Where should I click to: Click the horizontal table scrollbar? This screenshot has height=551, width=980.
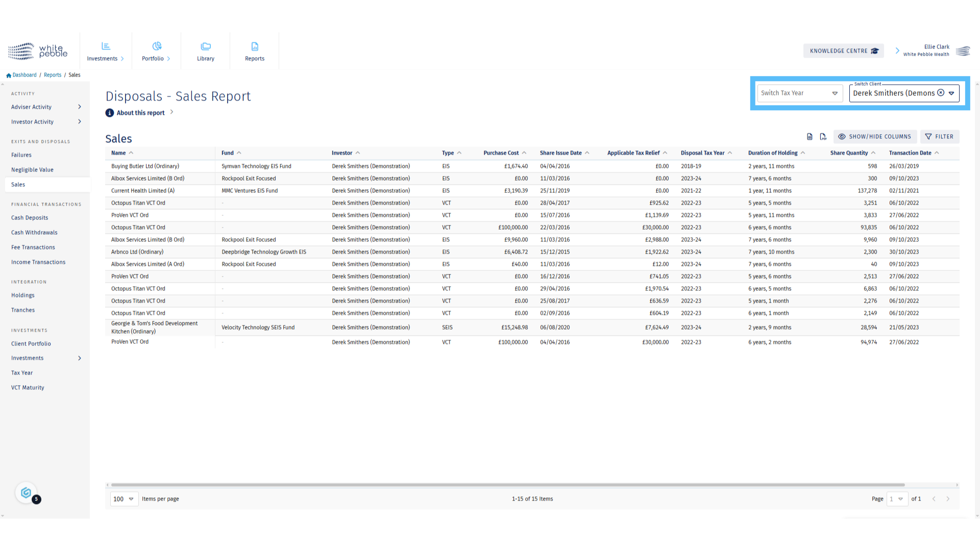pos(507,485)
